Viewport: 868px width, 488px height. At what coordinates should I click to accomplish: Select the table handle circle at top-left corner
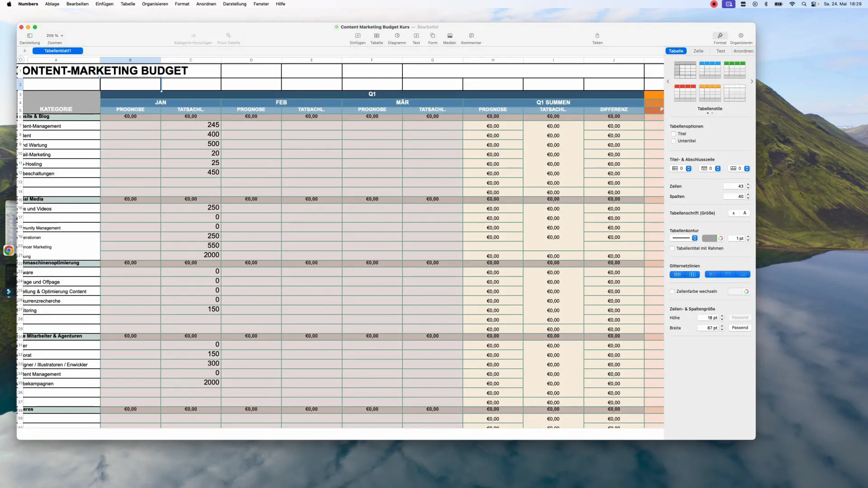coord(21,60)
